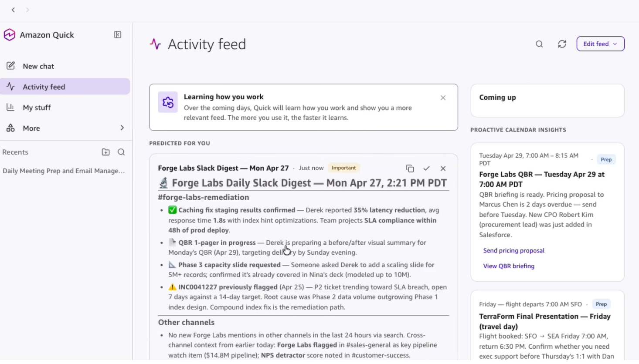Viewport: 639px width, 364px height.
Task: Open View QBR briefing link
Action: pyautogui.click(x=508, y=266)
